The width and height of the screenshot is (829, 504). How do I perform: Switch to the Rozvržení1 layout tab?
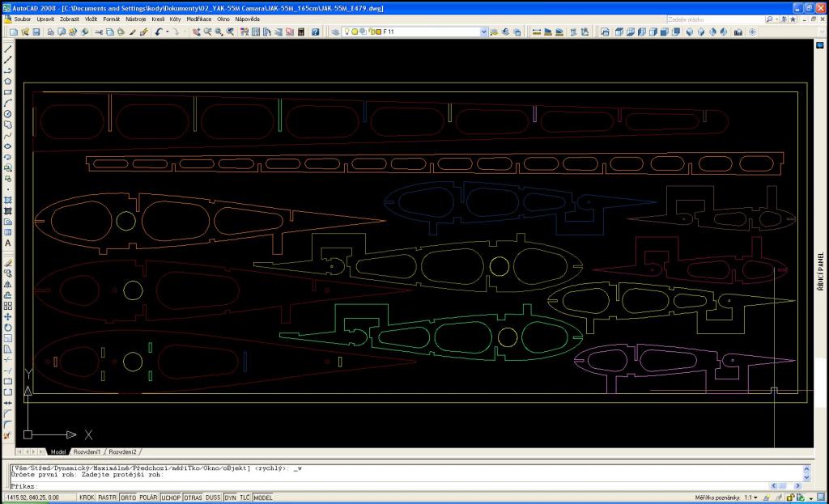click(88, 451)
